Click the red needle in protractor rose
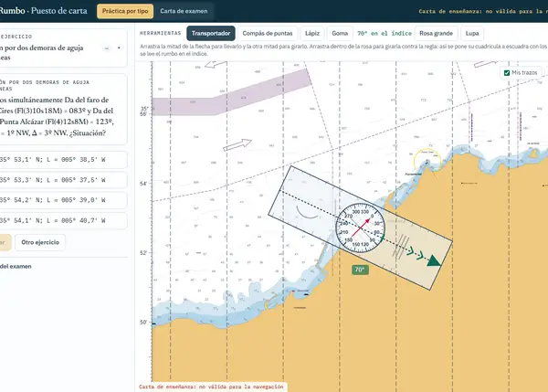548x392 pixels. [x=361, y=228]
